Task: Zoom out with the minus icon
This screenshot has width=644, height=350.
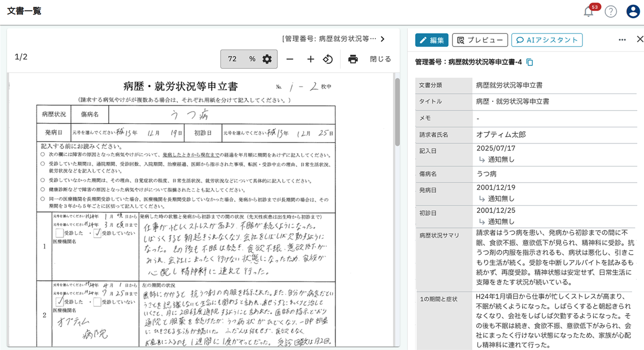Action: (x=290, y=59)
